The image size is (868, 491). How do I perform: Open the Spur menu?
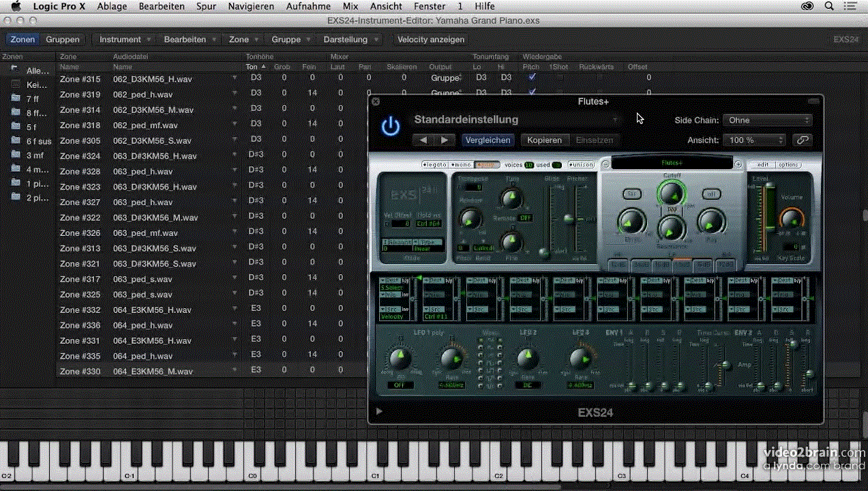click(206, 6)
